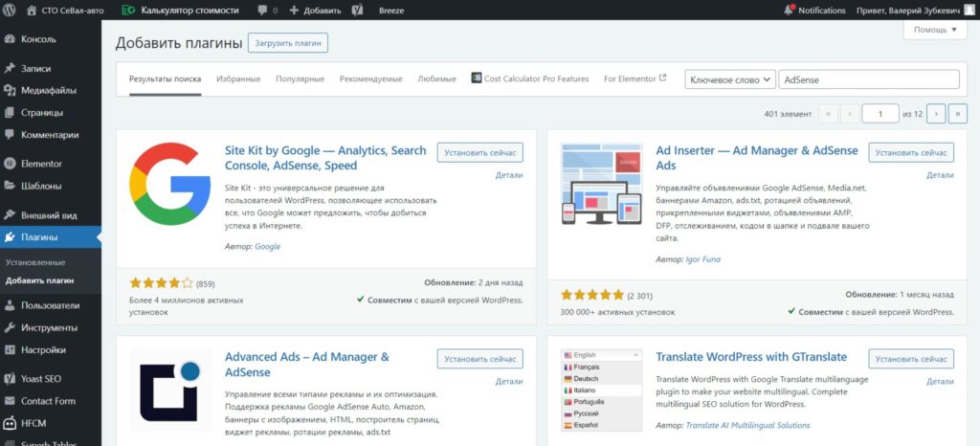Switch to the Любимые tab
This screenshot has width=980, height=446.
click(436, 79)
